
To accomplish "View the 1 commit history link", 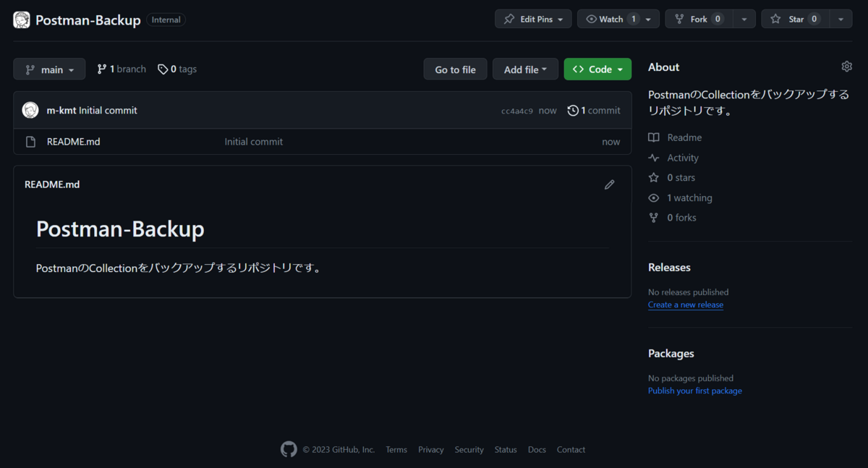I will [x=594, y=111].
